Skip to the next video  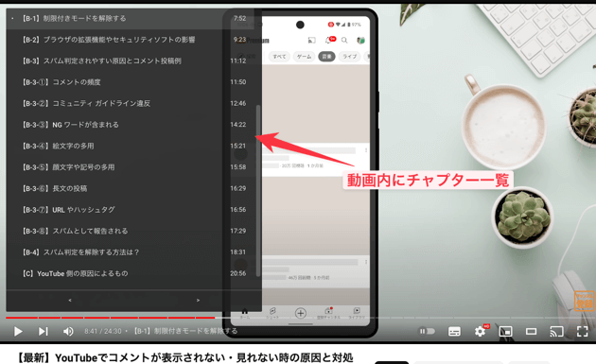click(43, 331)
